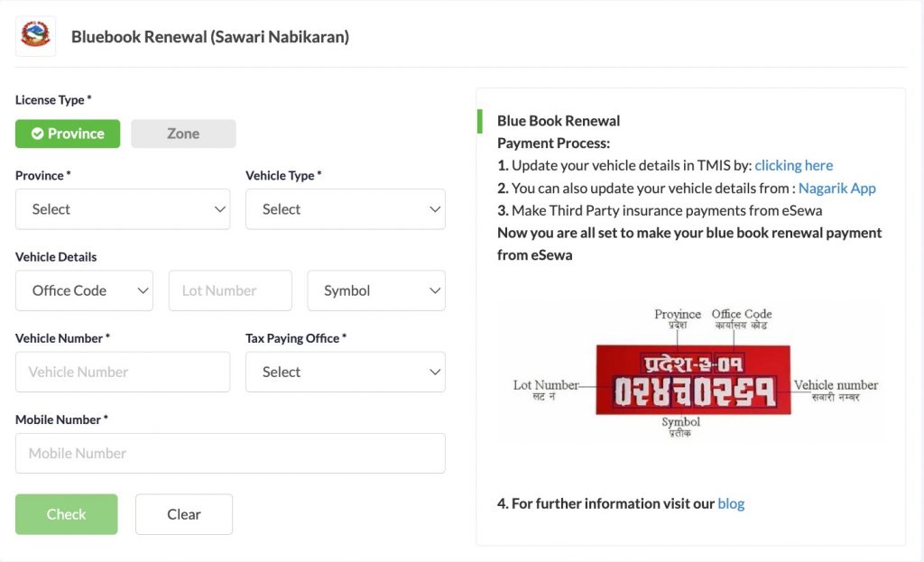
Task: Click the chevron arrow on Symbol dropdown
Action: click(x=434, y=290)
